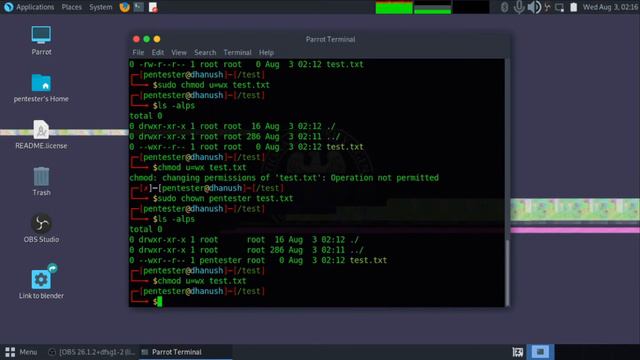Click the display tray icon

point(560,7)
